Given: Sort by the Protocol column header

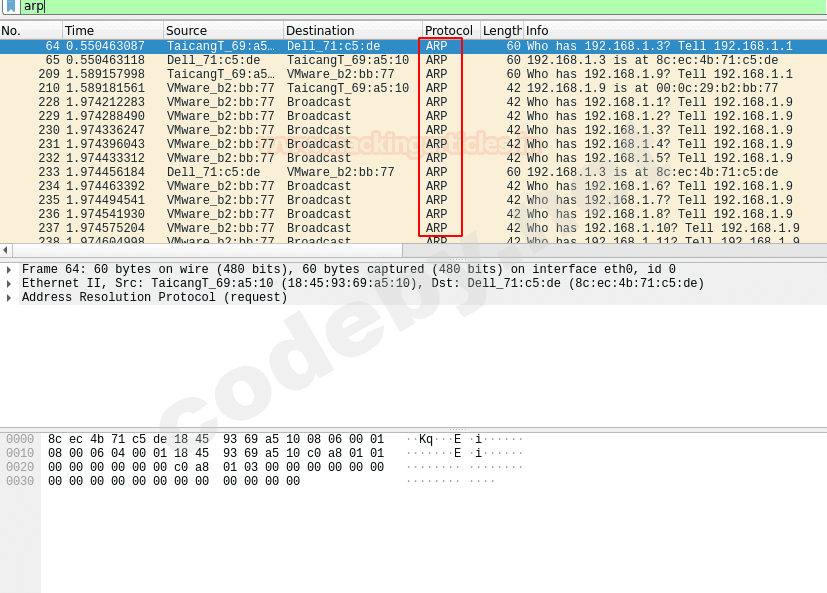Looking at the screenshot, I should pos(449,31).
